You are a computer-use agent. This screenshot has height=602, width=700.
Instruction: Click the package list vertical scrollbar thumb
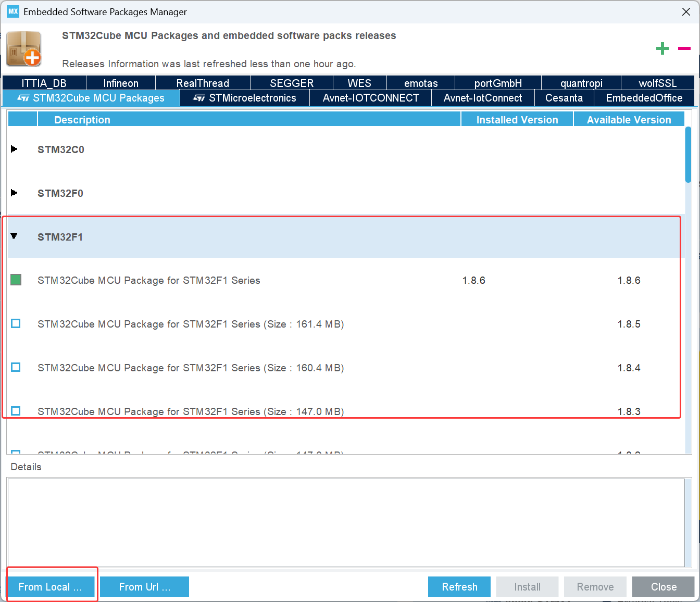(688, 155)
